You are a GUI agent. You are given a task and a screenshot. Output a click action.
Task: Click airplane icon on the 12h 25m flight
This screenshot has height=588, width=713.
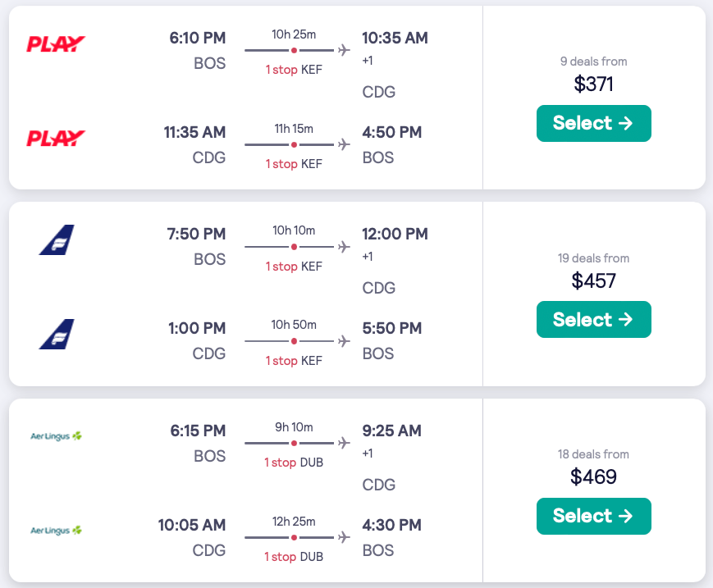click(x=344, y=538)
